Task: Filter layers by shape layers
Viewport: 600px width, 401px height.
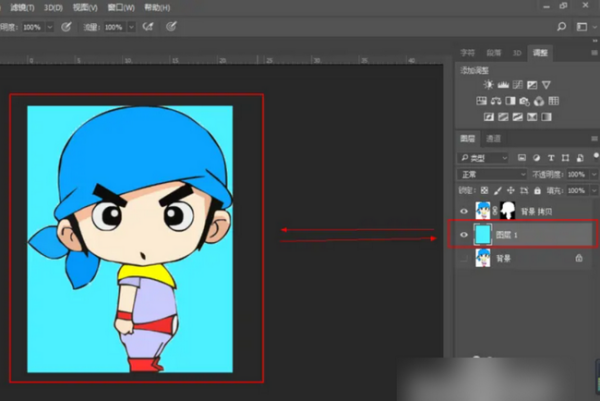Action: pos(565,158)
